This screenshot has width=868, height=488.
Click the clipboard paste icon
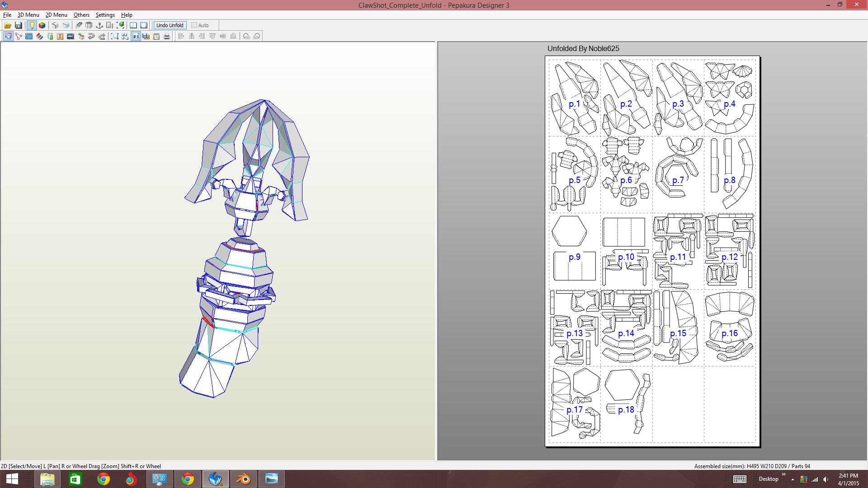click(156, 36)
